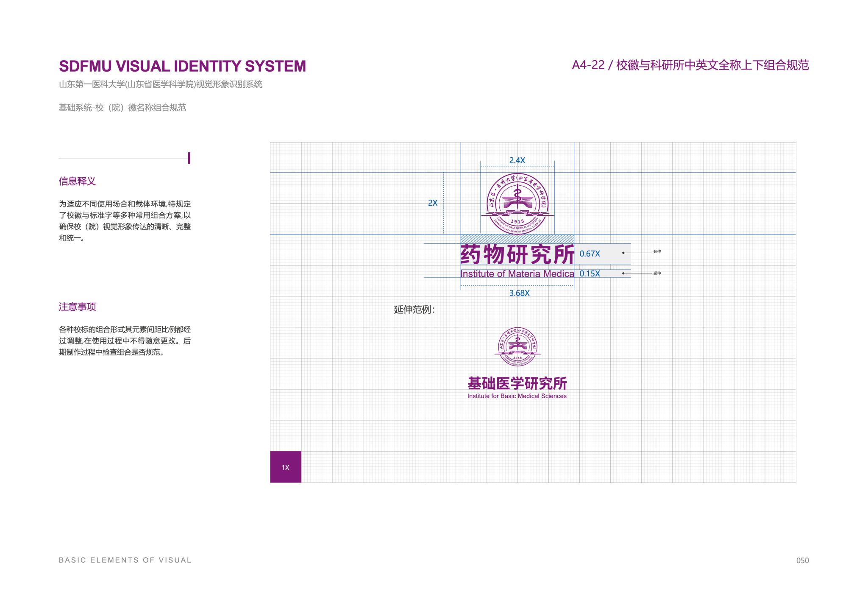Click Institute for Basic Medical Sciences text
The height and width of the screenshot is (614, 868).
[x=517, y=396]
